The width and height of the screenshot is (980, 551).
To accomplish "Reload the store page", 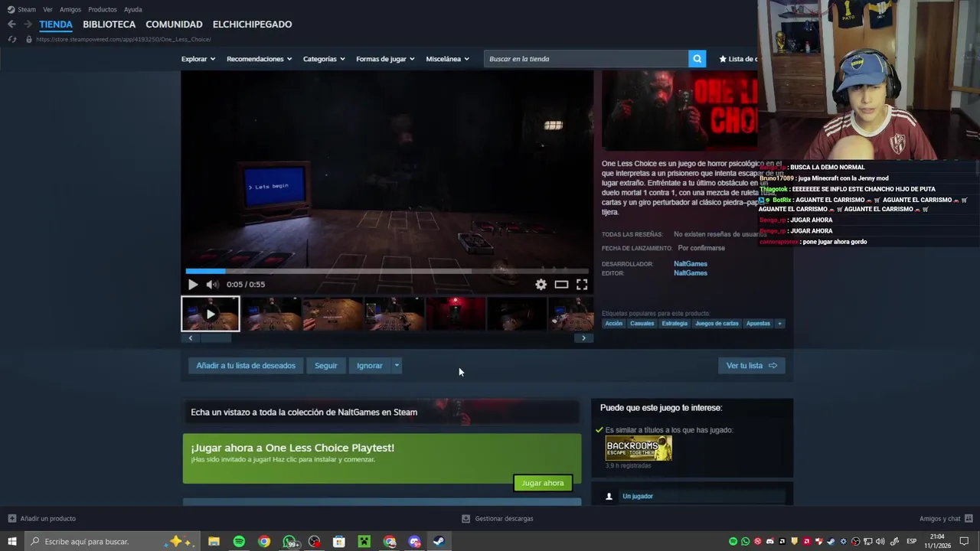I will coord(11,39).
